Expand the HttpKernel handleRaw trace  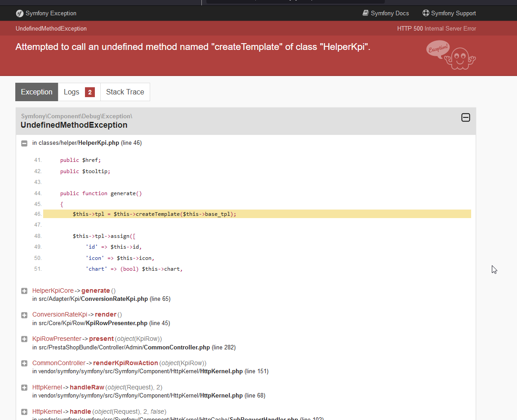coord(24,388)
